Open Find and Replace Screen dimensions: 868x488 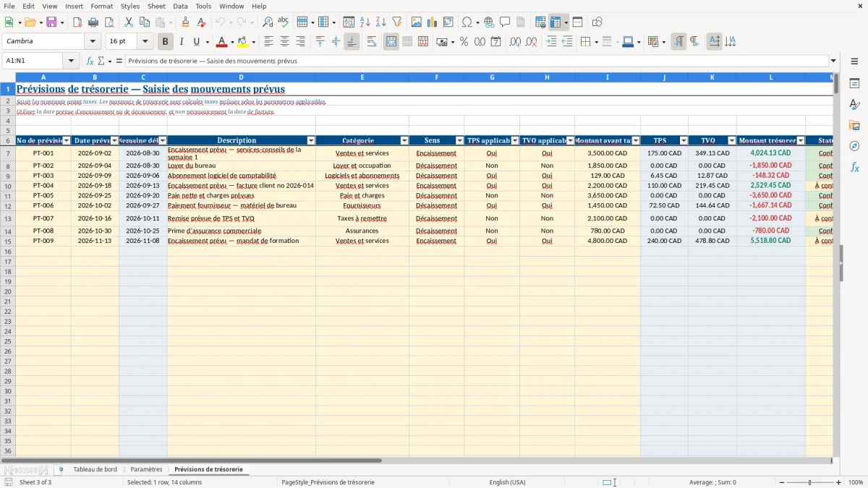point(268,22)
